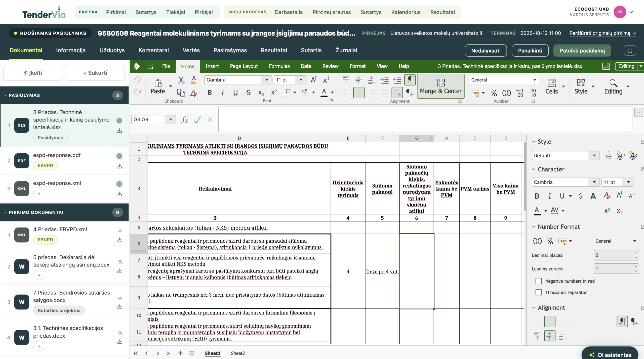Check the Thousands separator option
644x359 pixels.
point(538,292)
